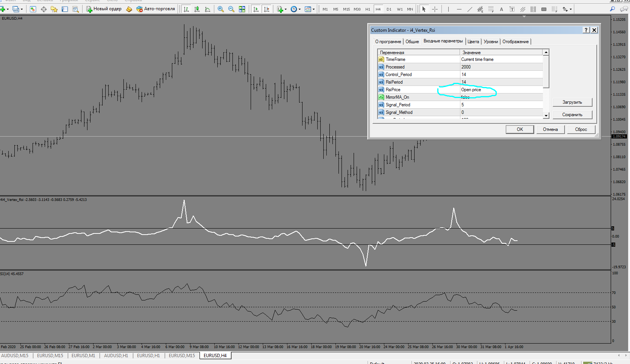The height and width of the screenshot is (364, 630).
Task: Switch to the EURUSD,H1 chart tab
Action: [x=148, y=356]
